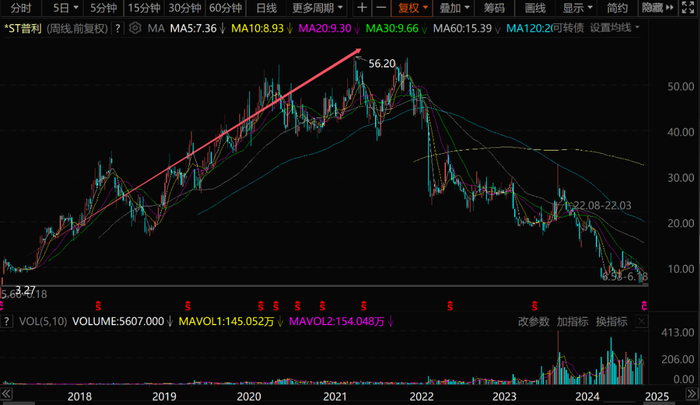The image size is (700, 405).
Task: Click the help icon beside *ST普利 title
Action: click(x=117, y=29)
